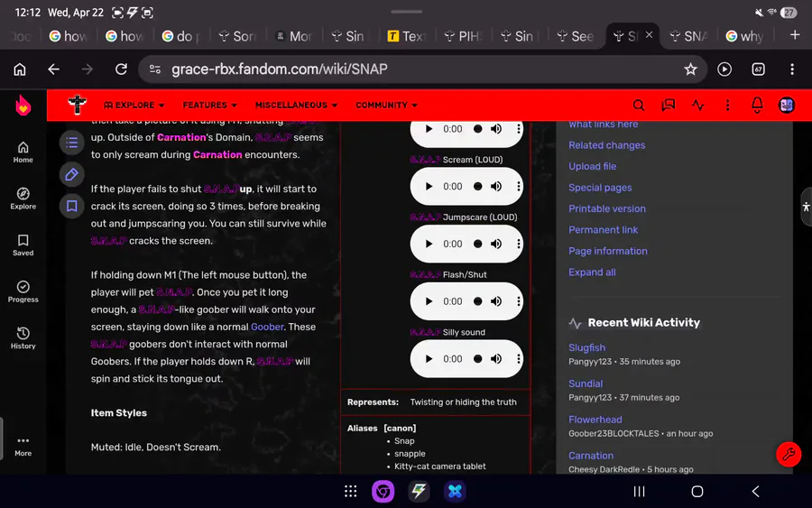Switch to the 'why' Google tab
812x508 pixels.
tap(744, 36)
